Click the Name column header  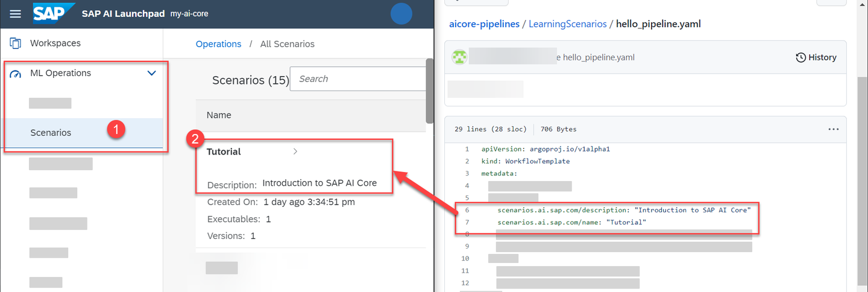[219, 115]
